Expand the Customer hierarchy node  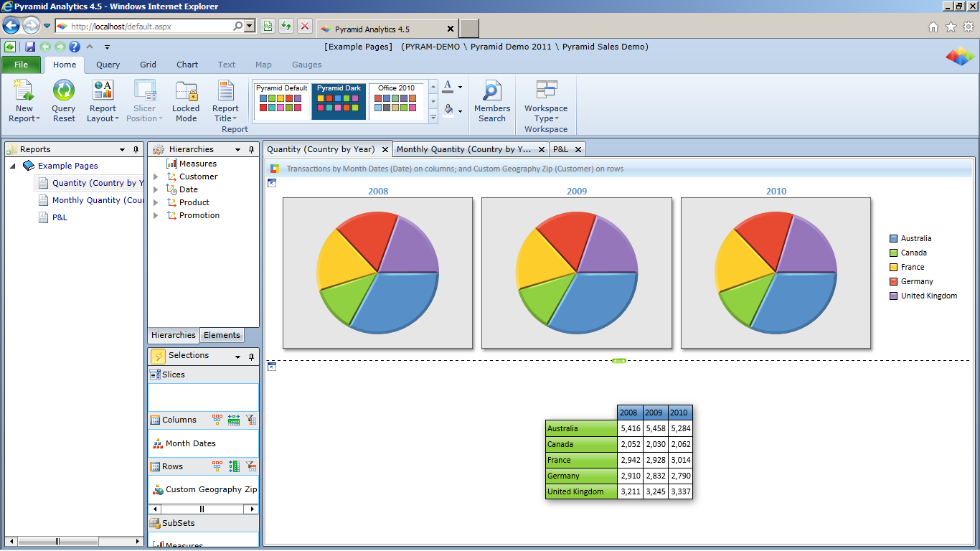click(x=156, y=176)
